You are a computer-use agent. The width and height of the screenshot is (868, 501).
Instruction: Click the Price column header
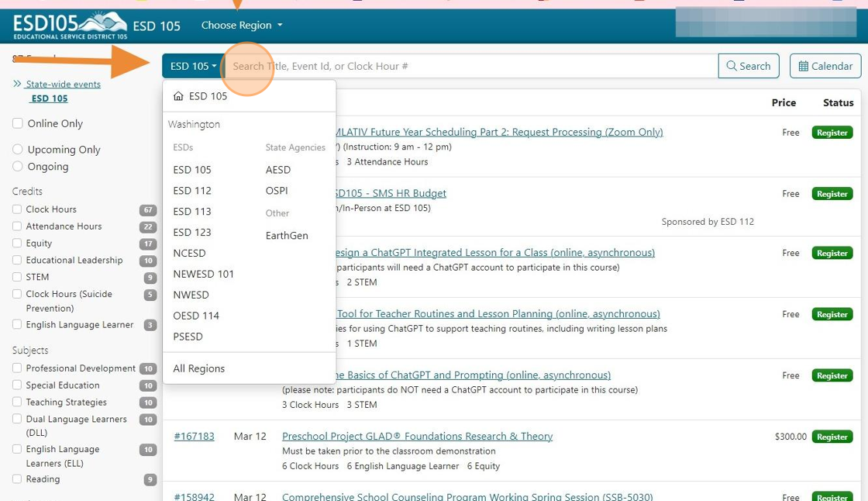click(784, 102)
